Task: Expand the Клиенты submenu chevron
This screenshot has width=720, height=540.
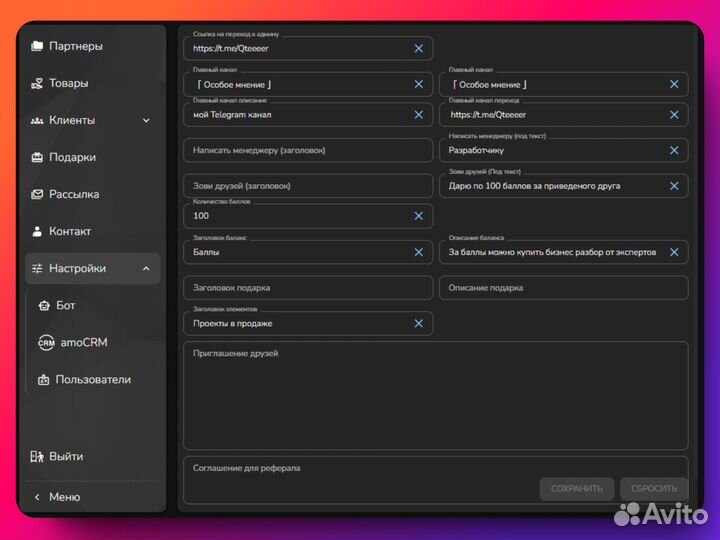Action: (x=146, y=121)
